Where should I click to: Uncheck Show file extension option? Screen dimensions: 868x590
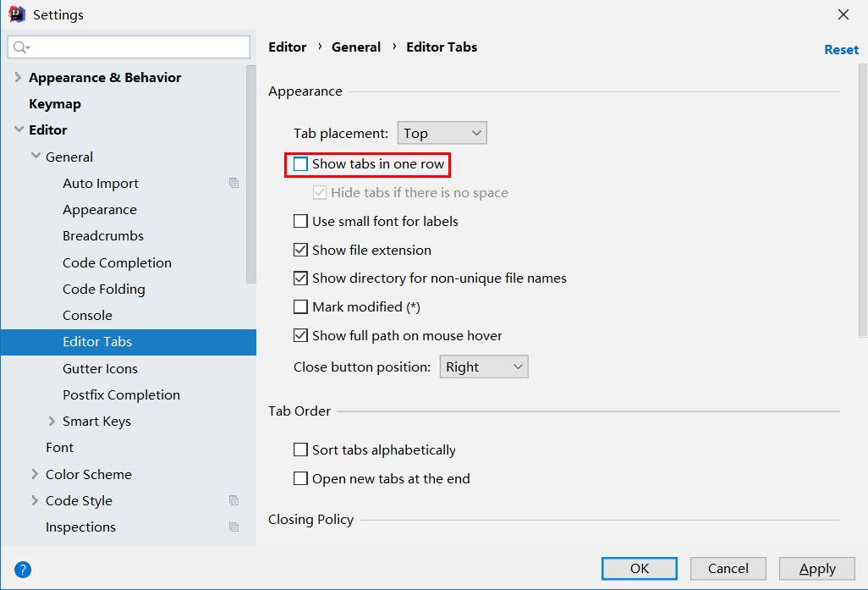(x=301, y=251)
